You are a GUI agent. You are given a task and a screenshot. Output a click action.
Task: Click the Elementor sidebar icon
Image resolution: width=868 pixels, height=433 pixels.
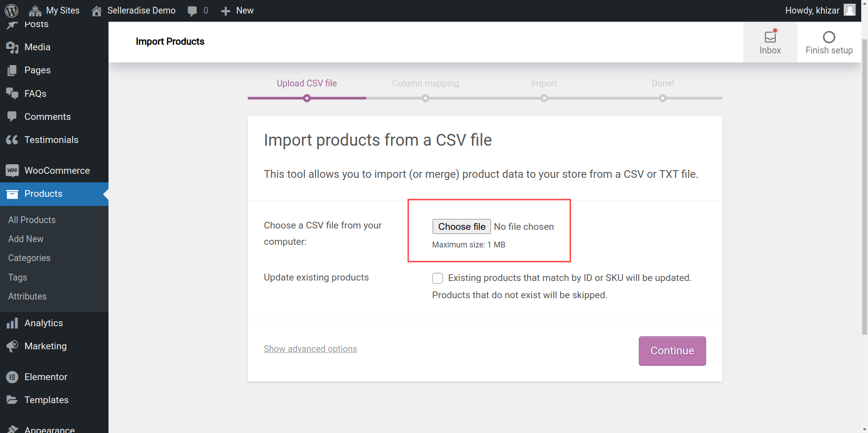(x=12, y=377)
